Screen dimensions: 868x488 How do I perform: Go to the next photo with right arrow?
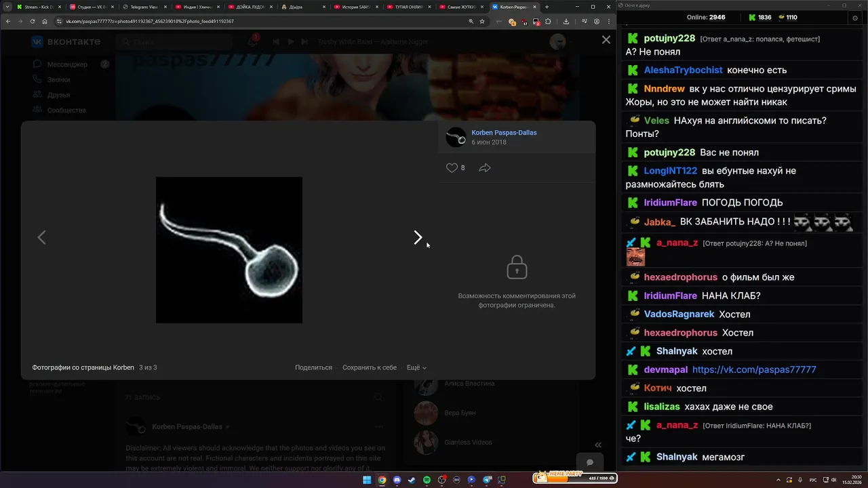click(418, 237)
